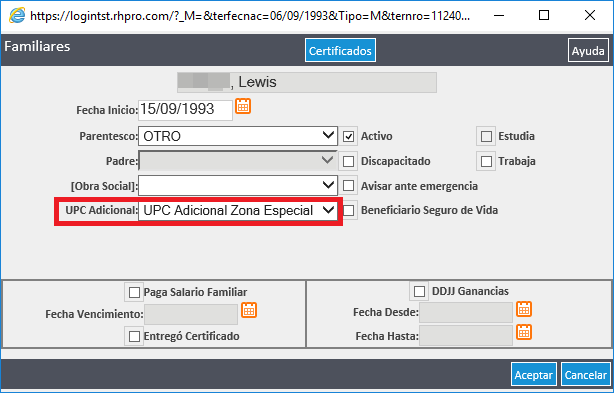Check the Discapacitado checkbox
Viewport: 614px width, 393px height.
[349, 161]
